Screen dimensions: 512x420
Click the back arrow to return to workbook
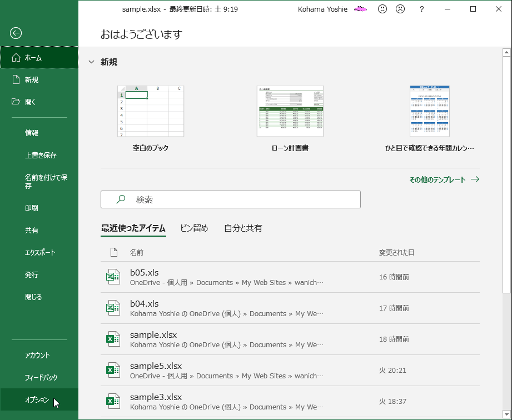[16, 33]
